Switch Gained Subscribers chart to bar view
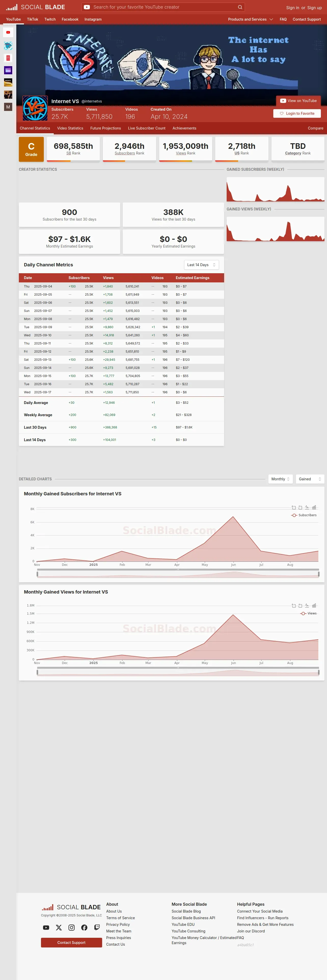The image size is (327, 980). [x=314, y=508]
